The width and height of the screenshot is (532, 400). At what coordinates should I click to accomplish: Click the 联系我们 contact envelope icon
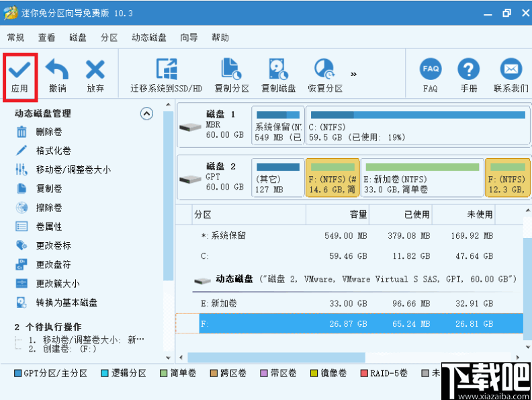point(511,69)
